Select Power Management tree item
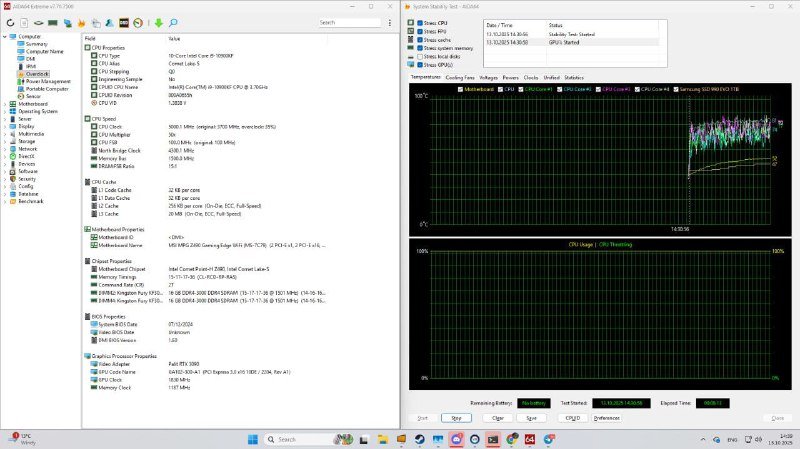Screen dimensions: 800x449 (x=48, y=82)
